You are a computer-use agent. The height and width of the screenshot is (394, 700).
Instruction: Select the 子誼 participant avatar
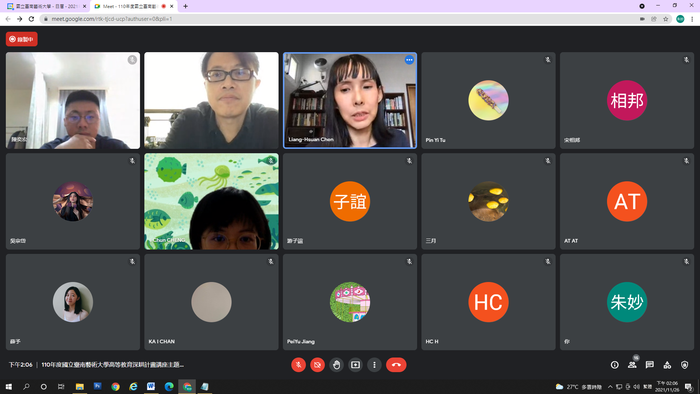(350, 201)
